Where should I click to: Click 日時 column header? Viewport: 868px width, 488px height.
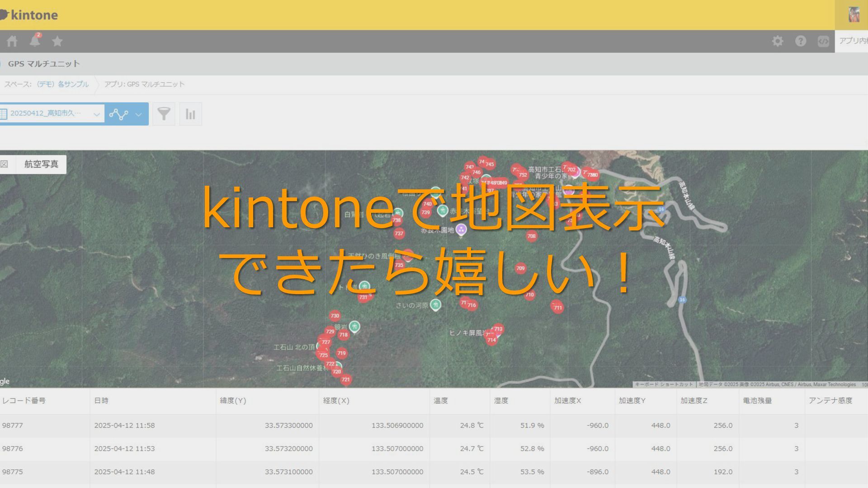[x=101, y=401]
